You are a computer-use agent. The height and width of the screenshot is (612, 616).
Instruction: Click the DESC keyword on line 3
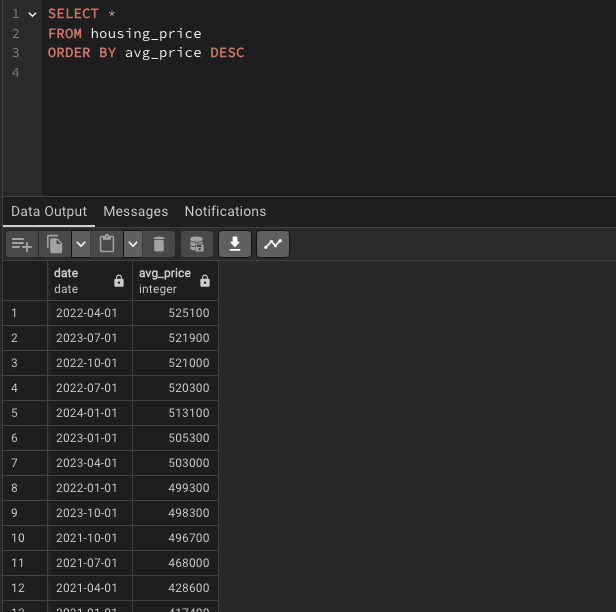click(227, 53)
